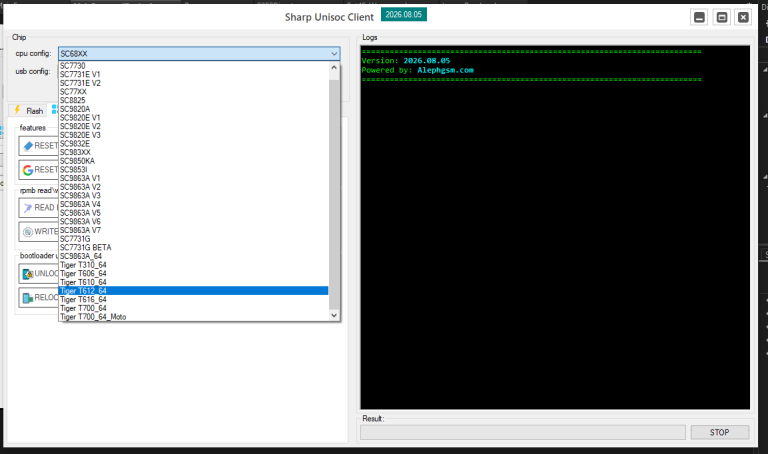Click the eraser icon on first RESET button
This screenshot has width=768, height=454.
point(28,146)
